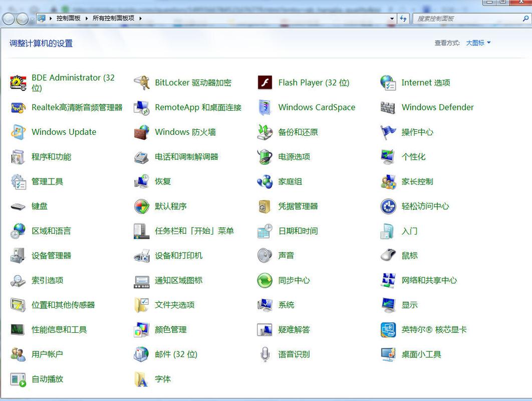The height and width of the screenshot is (401, 532).
Task: Open 用户帐户
Action: tap(48, 354)
